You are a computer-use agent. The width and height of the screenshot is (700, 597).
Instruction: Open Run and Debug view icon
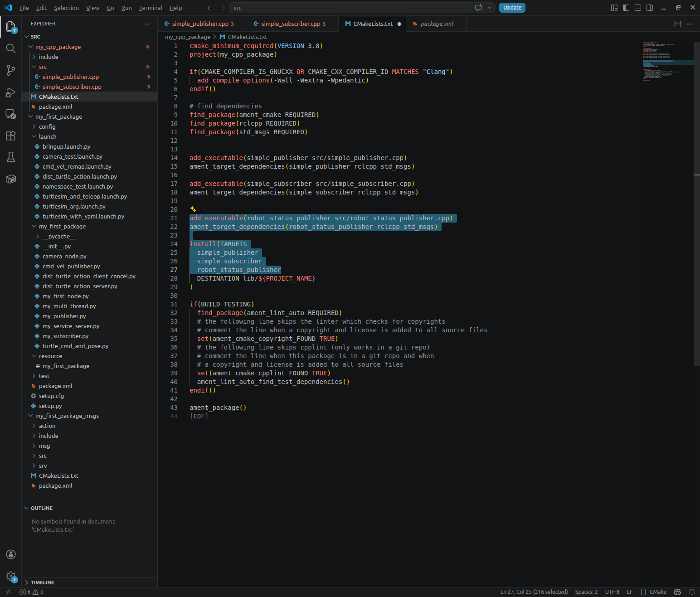point(11,92)
